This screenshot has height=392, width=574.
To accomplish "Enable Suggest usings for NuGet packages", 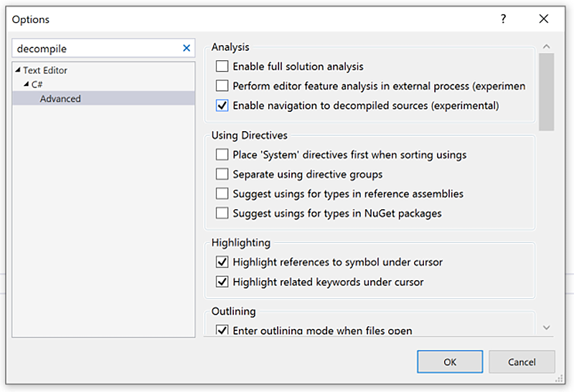I will click(222, 213).
